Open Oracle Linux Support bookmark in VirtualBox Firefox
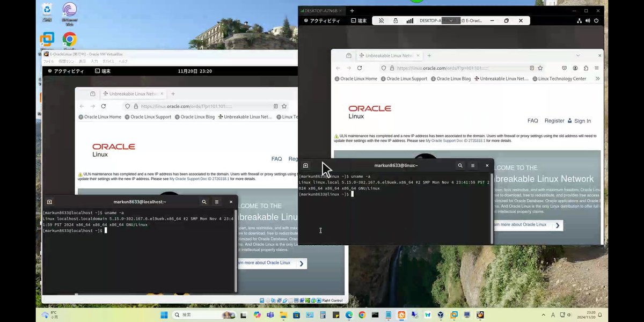The width and height of the screenshot is (644, 322). [148, 116]
